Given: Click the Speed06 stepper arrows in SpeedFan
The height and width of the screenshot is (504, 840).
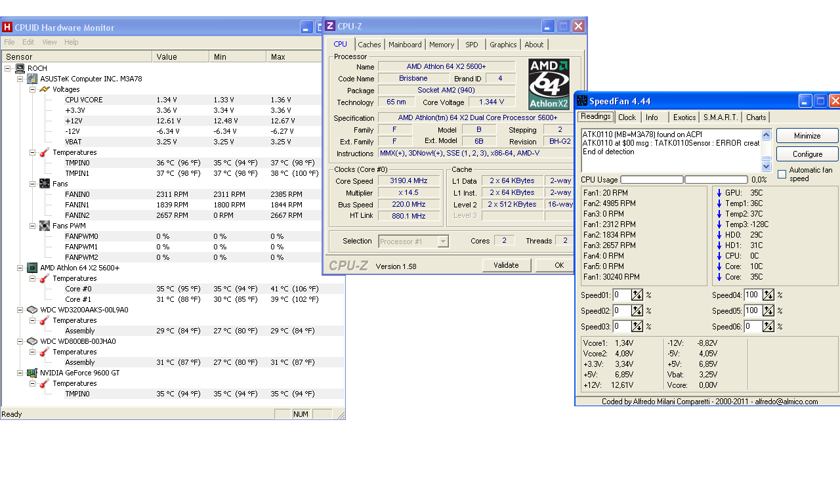Looking at the screenshot, I should [768, 327].
